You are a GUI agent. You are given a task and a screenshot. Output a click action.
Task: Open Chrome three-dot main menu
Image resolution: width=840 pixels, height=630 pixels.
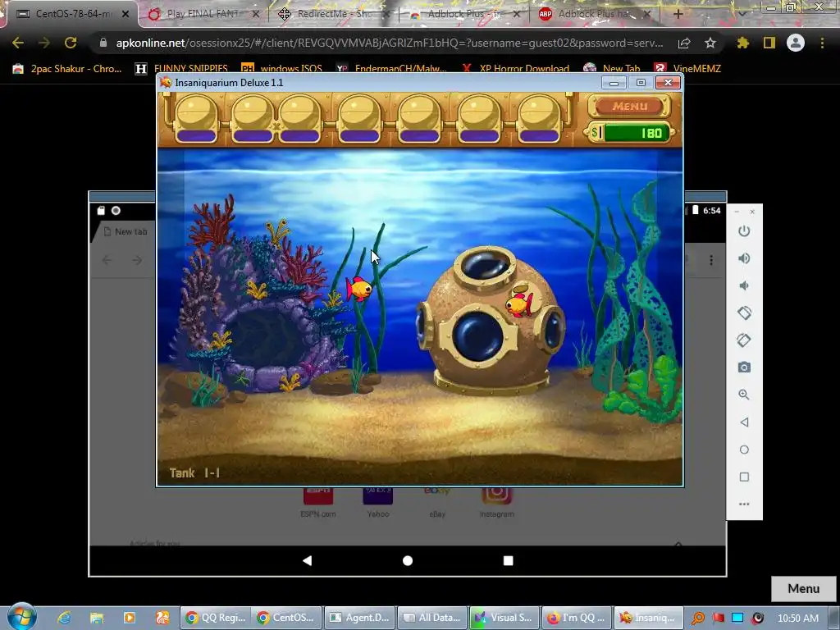click(822, 43)
